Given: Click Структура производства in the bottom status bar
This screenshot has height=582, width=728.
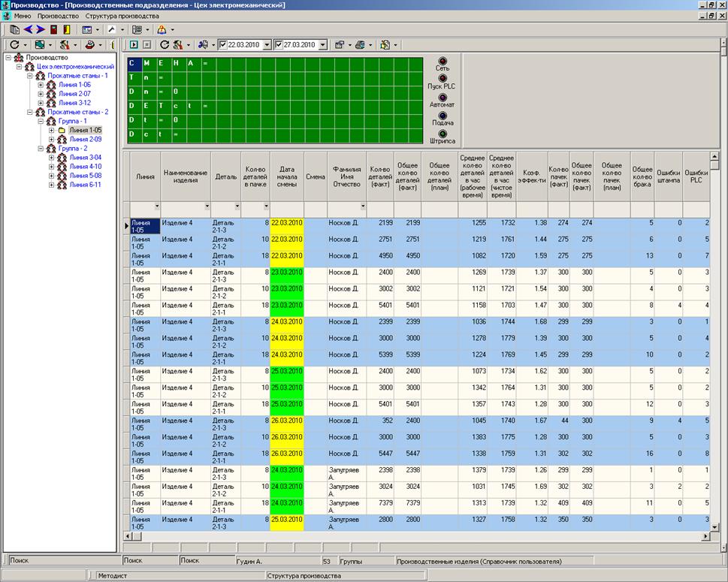Looking at the screenshot, I should click(304, 575).
